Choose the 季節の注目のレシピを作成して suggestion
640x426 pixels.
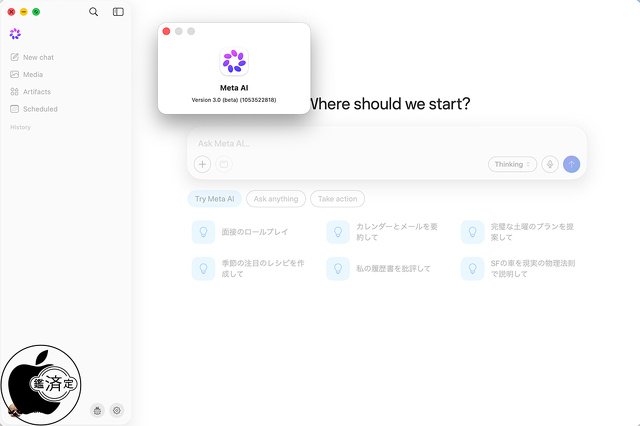pos(248,268)
